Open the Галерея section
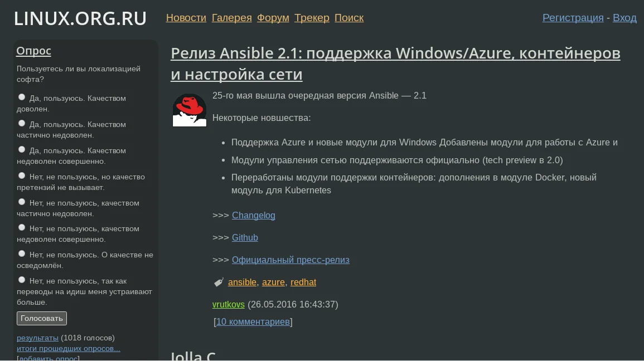The width and height of the screenshot is (644, 361). [x=231, y=18]
